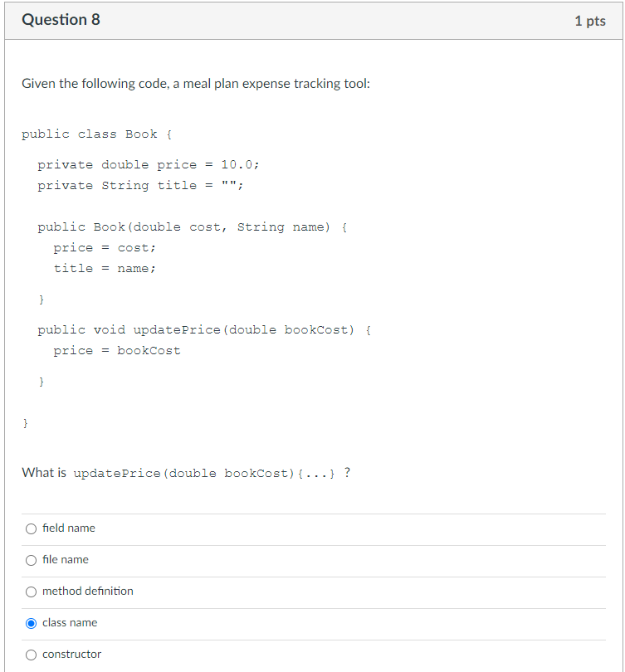Image resolution: width=625 pixels, height=672 pixels.
Task: Click the 'public class Book' code line
Action: 91,134
